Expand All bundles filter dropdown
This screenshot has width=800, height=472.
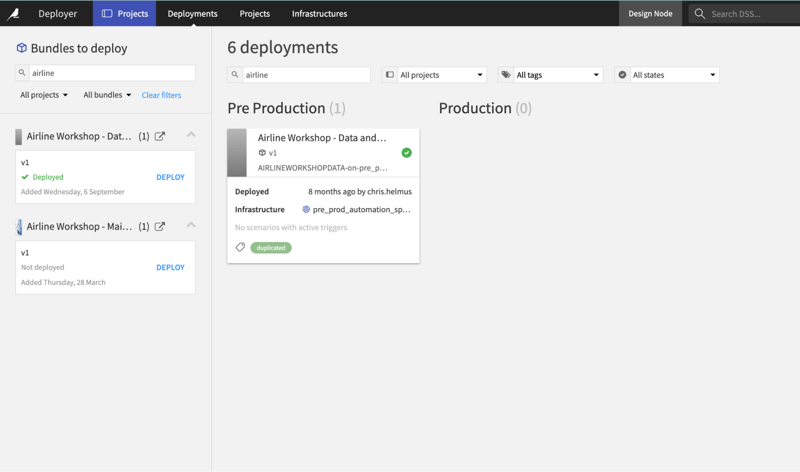pyautogui.click(x=107, y=95)
